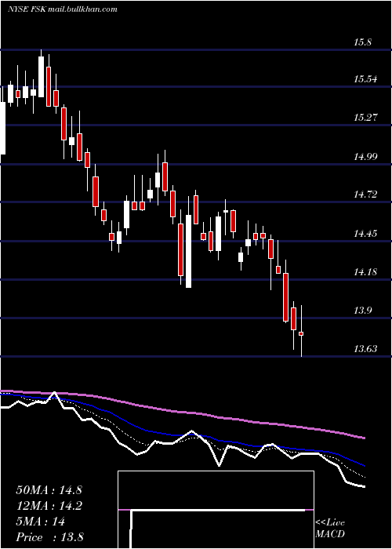Screen dimensions: 392x549
Task: Click the NYSE FSK mail.bullkhan.com header text
Action: 62,9
